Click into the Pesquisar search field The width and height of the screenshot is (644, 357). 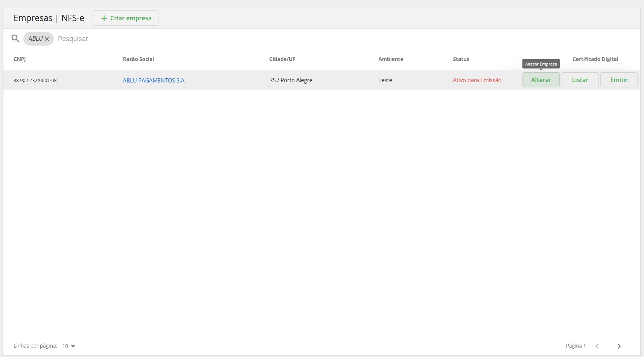click(x=151, y=39)
